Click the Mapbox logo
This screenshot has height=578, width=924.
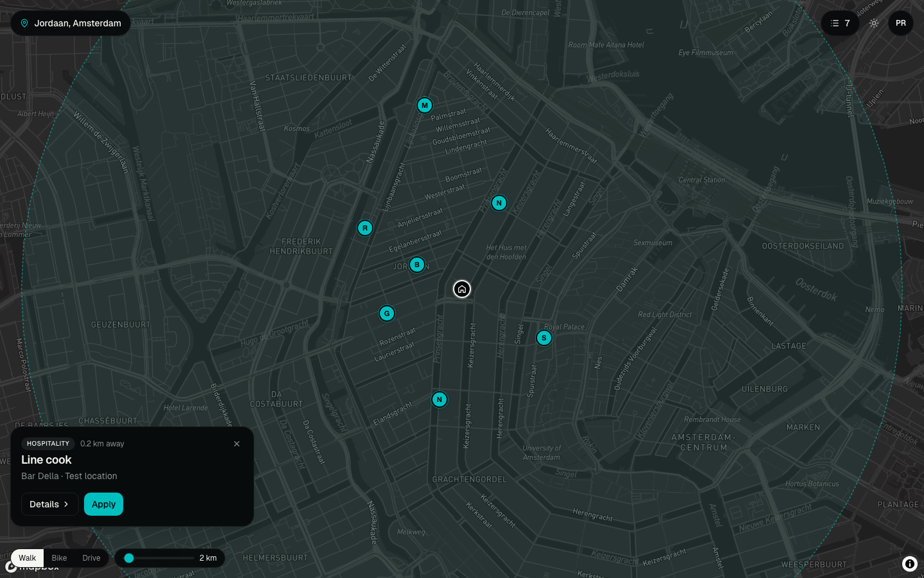(x=32, y=568)
